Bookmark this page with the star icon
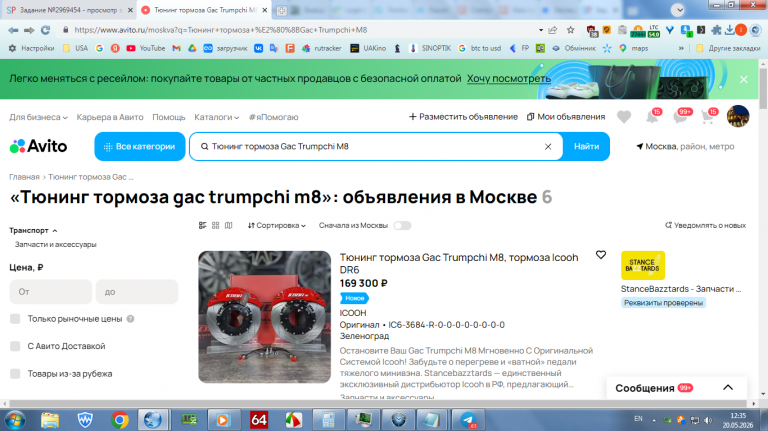768x431 pixels. pyautogui.click(x=571, y=30)
